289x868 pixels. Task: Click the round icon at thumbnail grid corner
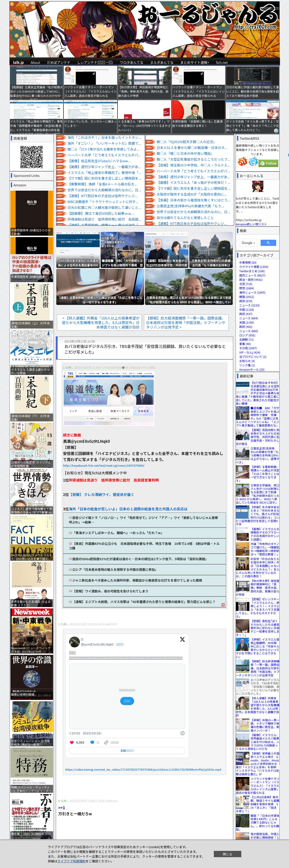coord(276,131)
